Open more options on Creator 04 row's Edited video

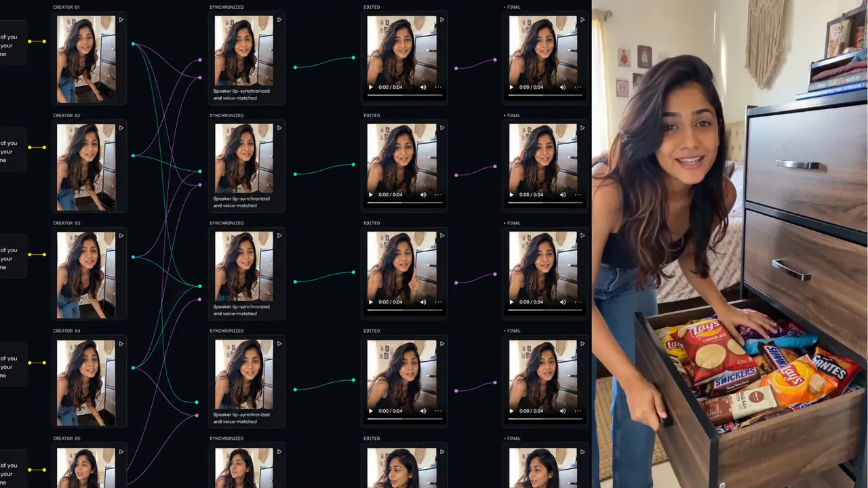(x=438, y=411)
